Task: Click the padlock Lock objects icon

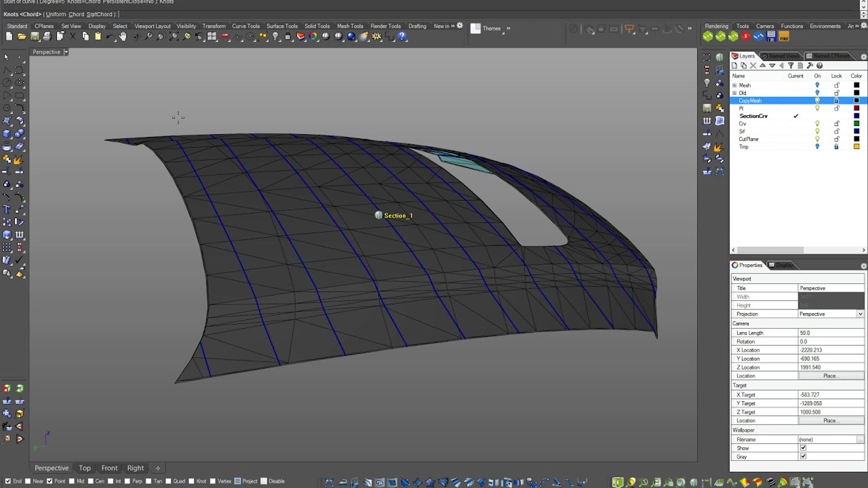Action: pos(288,36)
